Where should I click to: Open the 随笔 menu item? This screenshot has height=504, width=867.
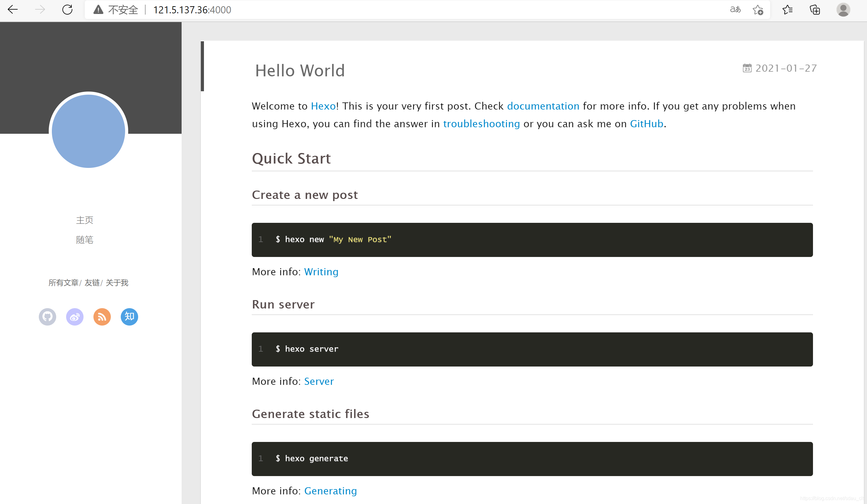[85, 240]
